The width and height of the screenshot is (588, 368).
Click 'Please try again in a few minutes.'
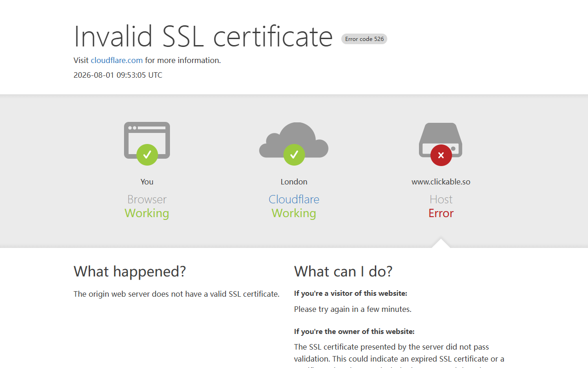pos(353,309)
